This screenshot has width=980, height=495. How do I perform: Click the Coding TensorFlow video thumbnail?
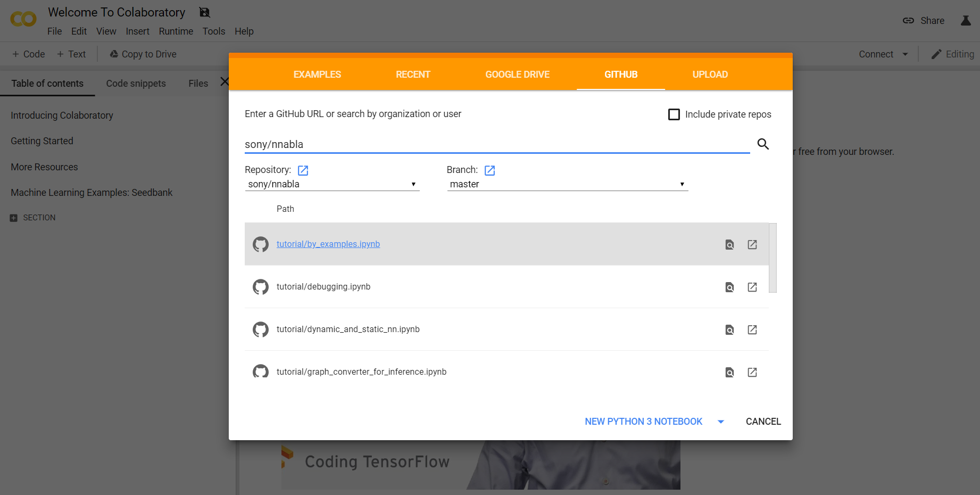click(x=480, y=465)
